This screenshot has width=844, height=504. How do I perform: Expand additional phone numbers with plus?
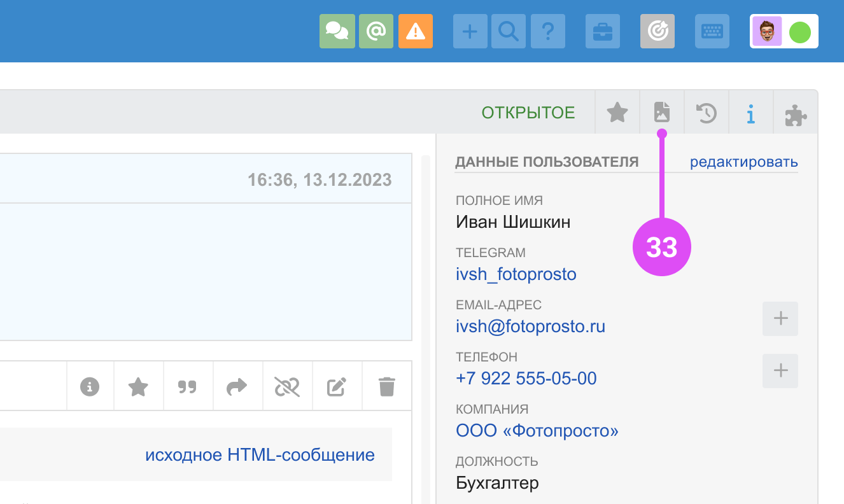(x=780, y=370)
